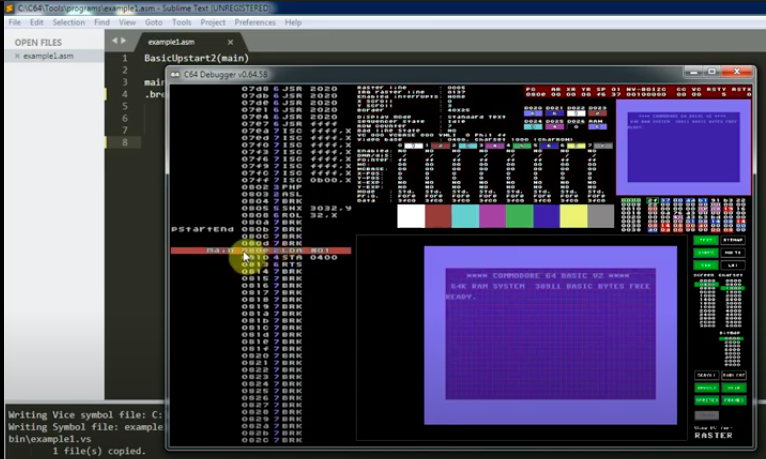Viewport: 766px width, 459px height.
Task: Click the previous tab arrow
Action: 114,41
